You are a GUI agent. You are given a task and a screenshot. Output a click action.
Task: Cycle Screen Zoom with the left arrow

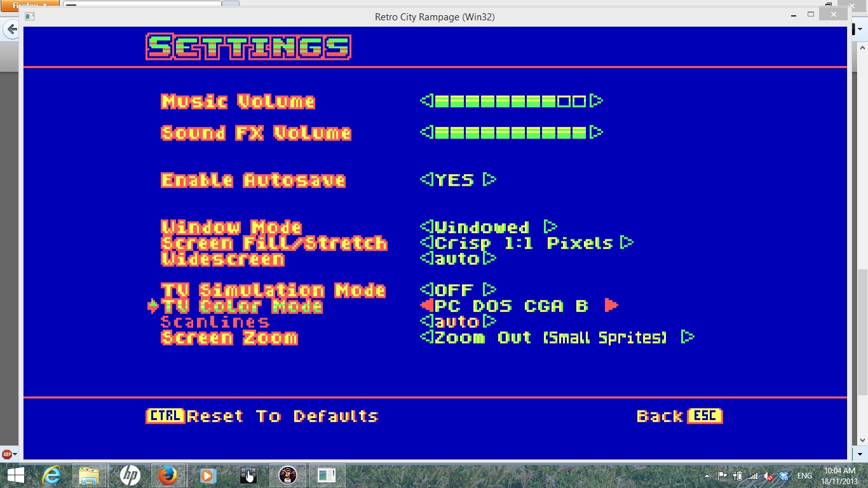point(426,337)
